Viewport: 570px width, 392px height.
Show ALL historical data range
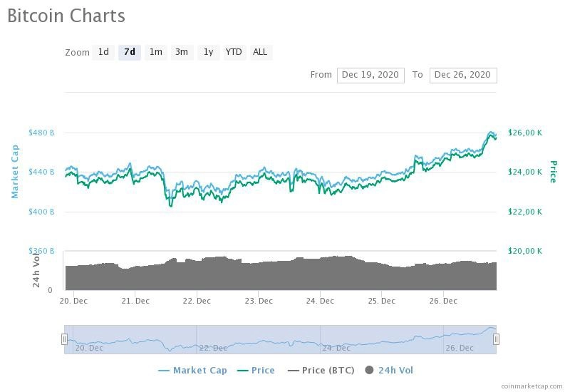tap(260, 52)
